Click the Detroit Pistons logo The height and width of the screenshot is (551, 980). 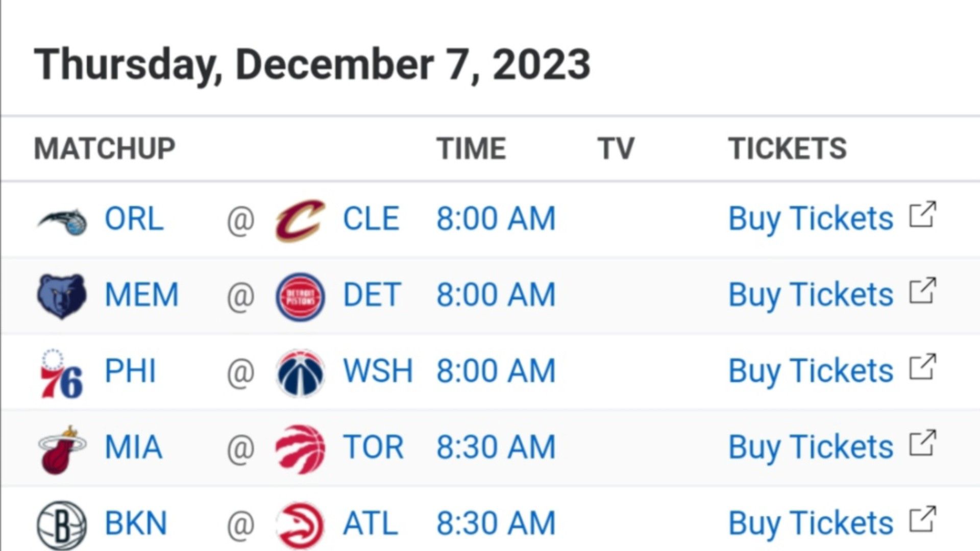pyautogui.click(x=300, y=296)
